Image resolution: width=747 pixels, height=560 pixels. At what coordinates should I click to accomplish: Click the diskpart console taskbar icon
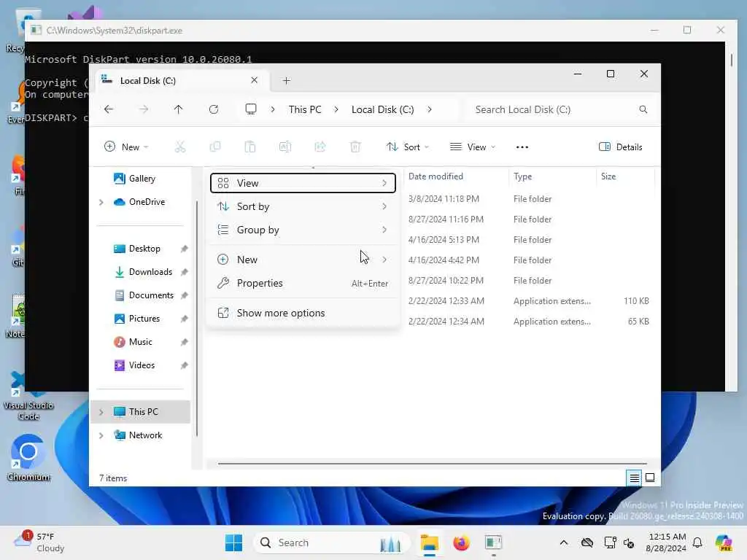click(x=493, y=542)
